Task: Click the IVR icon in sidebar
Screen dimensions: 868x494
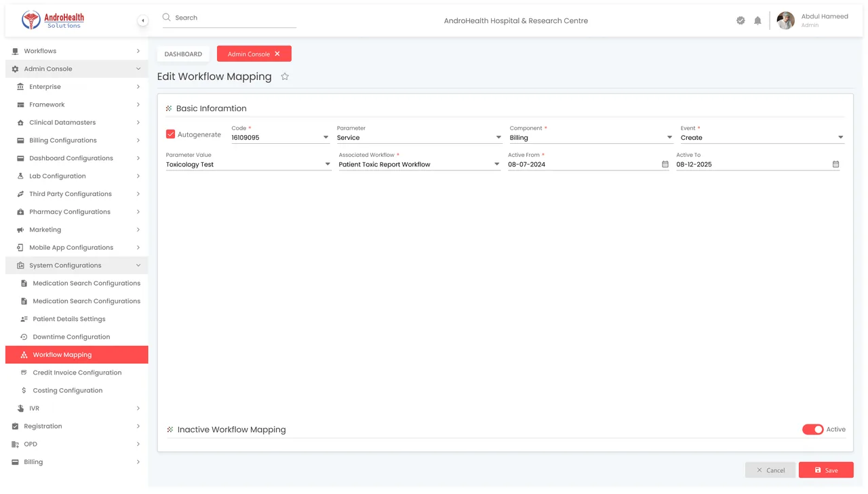Action: pos(20,408)
